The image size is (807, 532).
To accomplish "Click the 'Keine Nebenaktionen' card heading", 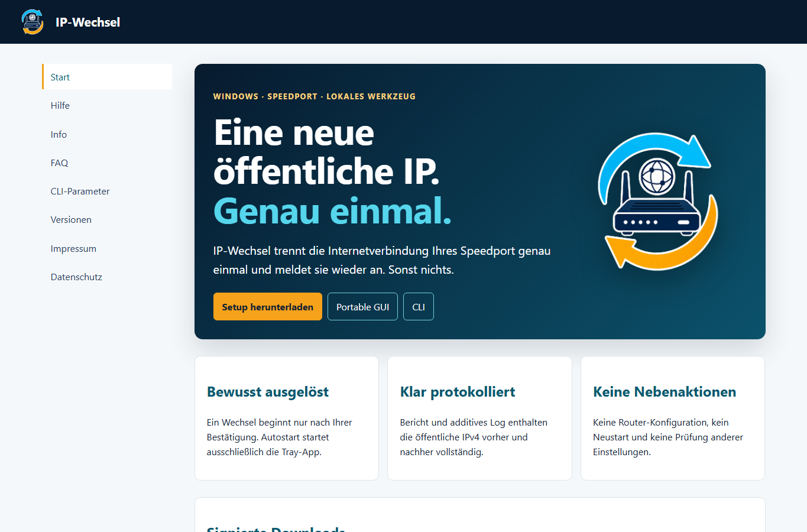I will pos(665,392).
